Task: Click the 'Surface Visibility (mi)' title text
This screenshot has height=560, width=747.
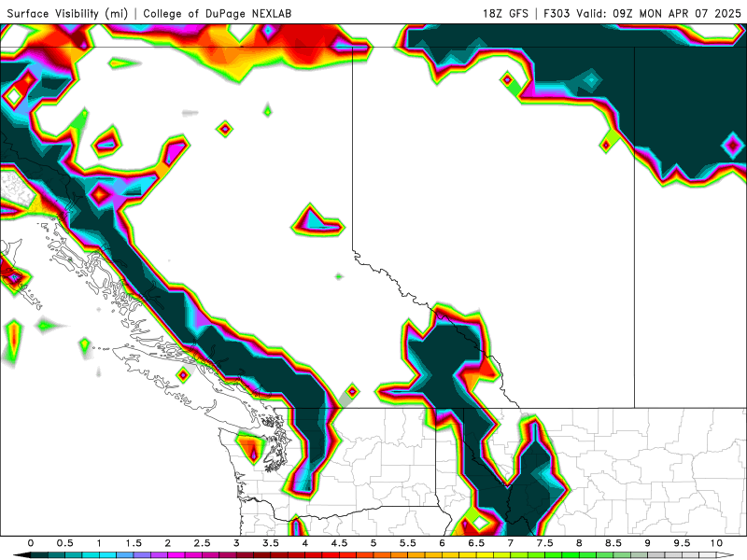Action: [67, 13]
